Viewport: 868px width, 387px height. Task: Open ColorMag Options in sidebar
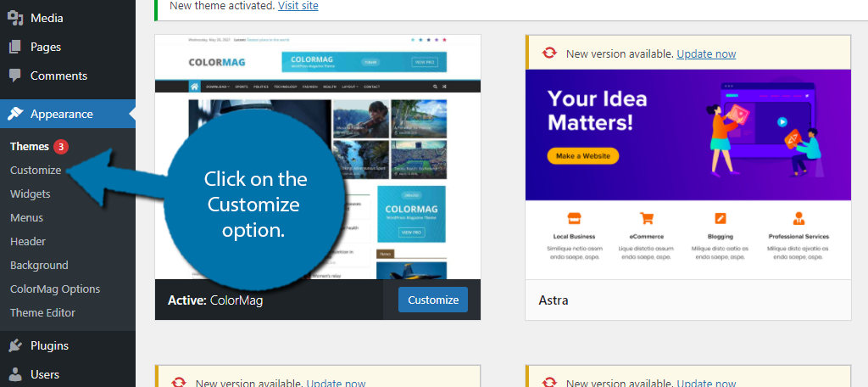(x=55, y=289)
